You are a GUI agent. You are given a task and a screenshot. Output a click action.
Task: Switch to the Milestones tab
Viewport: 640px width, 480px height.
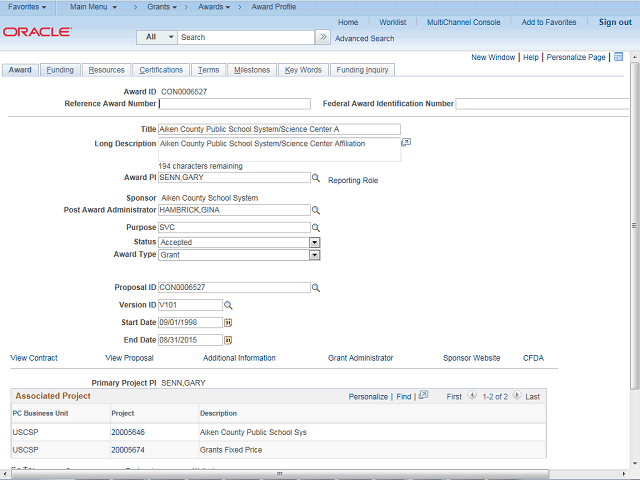click(x=251, y=70)
